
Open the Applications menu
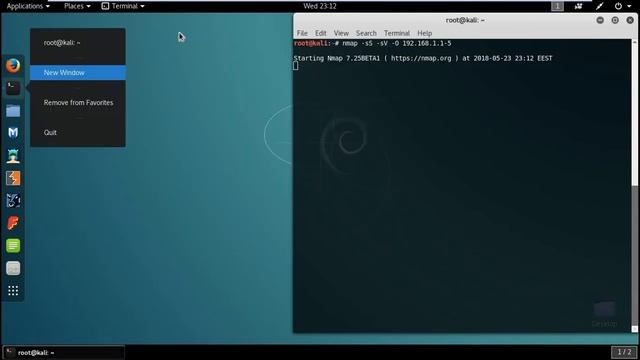click(x=28, y=6)
